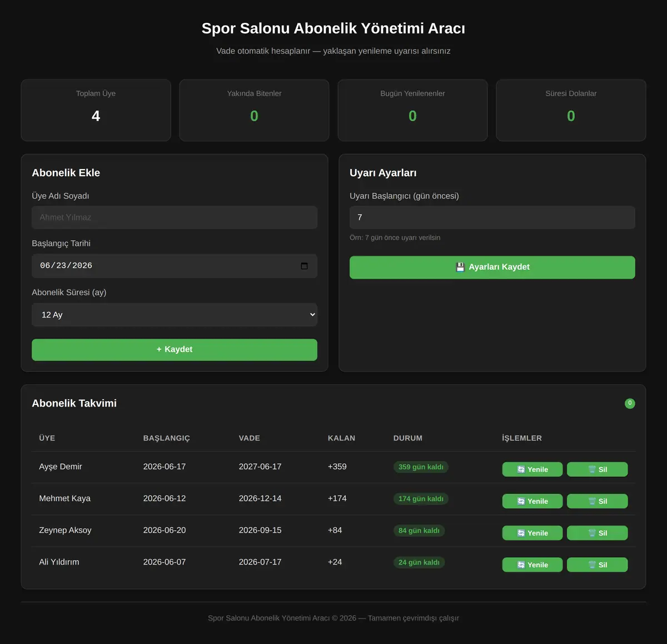Click the refresh icon in Zeynep Aksoy's row

pos(521,533)
